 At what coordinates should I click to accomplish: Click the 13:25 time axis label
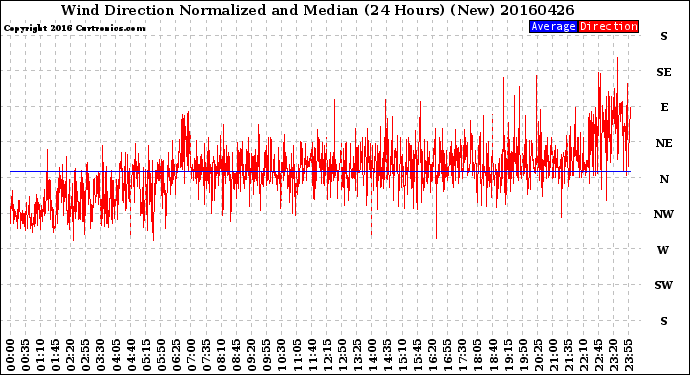pos(357,355)
